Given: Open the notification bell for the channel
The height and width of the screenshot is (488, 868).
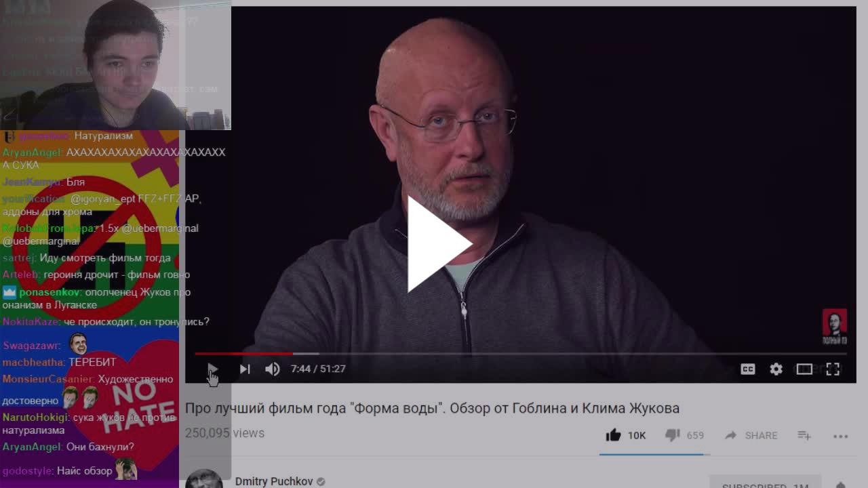Looking at the screenshot, I should coord(841,484).
